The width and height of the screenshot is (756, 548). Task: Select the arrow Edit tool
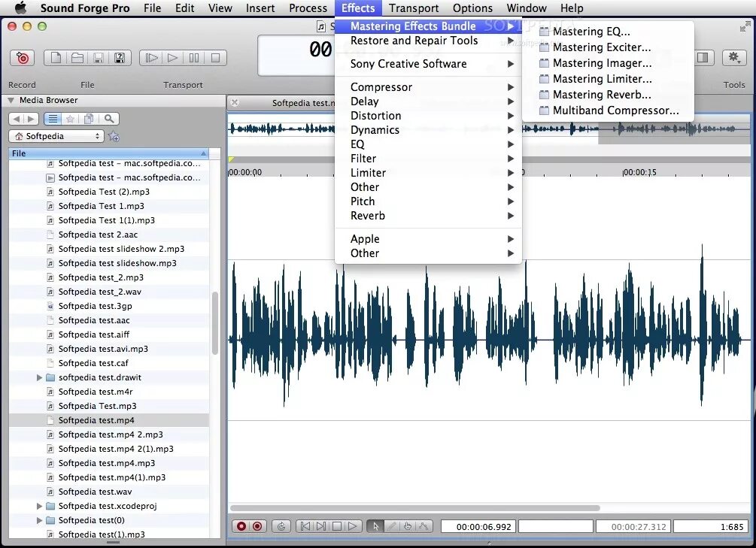coord(375,526)
